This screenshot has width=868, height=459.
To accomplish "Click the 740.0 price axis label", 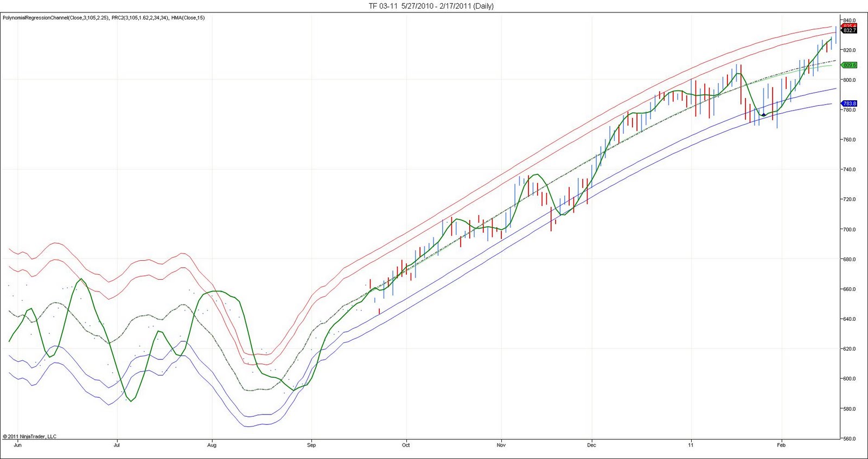I will (850, 170).
